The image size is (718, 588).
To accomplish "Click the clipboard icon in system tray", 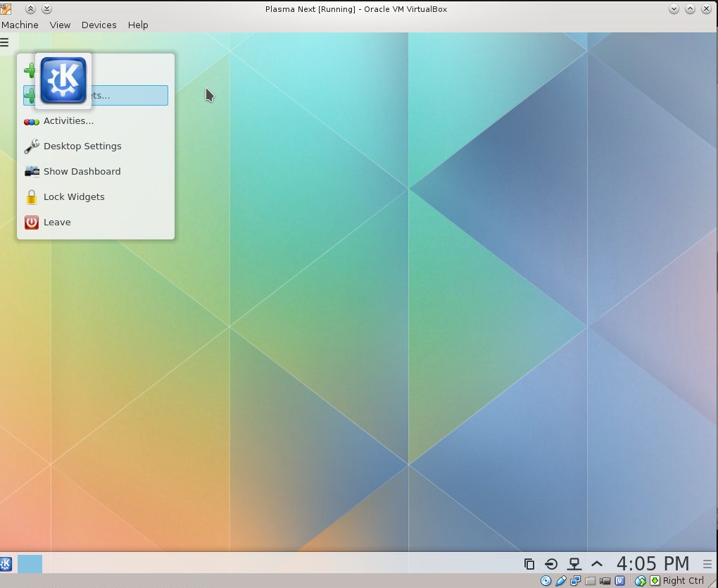I will (529, 564).
